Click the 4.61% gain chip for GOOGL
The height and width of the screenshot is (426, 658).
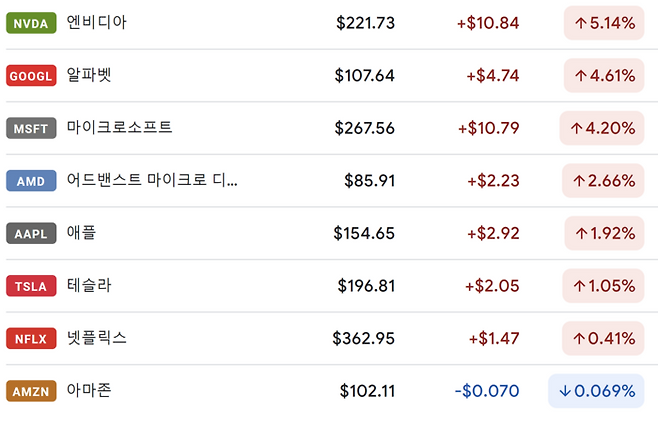click(604, 75)
